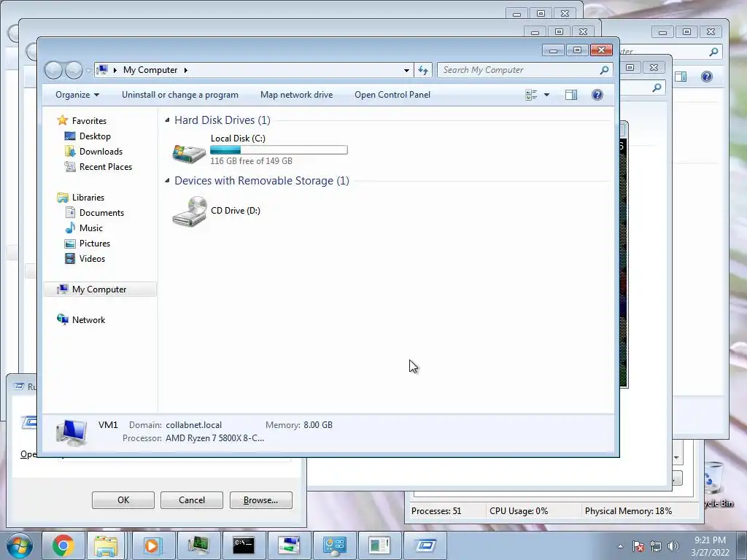Click the computer icon in the address bar
Image resolution: width=747 pixels, height=560 pixels.
pyautogui.click(x=102, y=70)
